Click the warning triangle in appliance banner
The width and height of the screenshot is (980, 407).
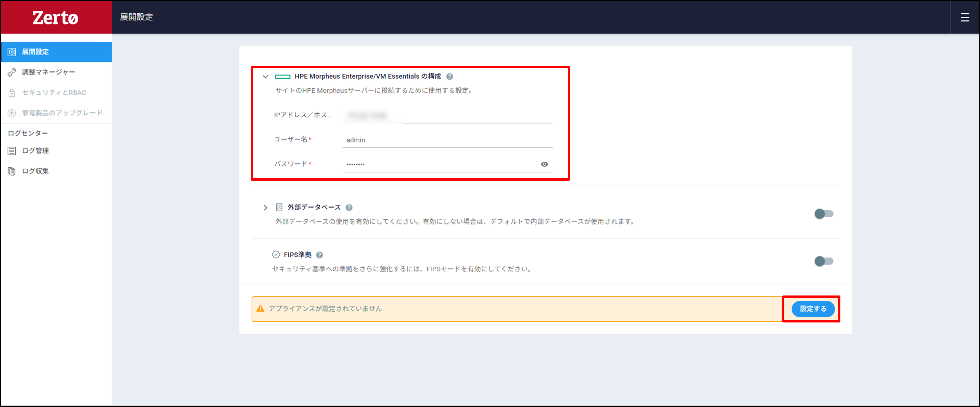click(260, 309)
